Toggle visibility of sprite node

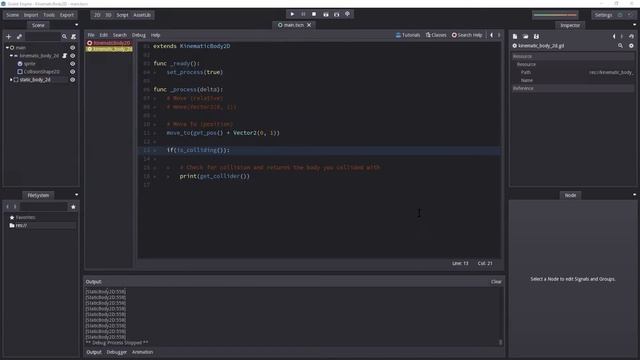pos(73,64)
